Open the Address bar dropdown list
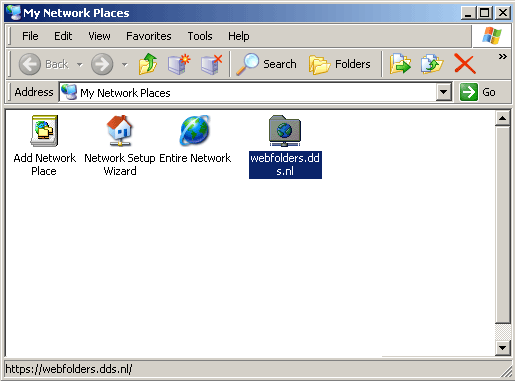Image resolution: width=515 pixels, height=381 pixels. click(x=444, y=92)
